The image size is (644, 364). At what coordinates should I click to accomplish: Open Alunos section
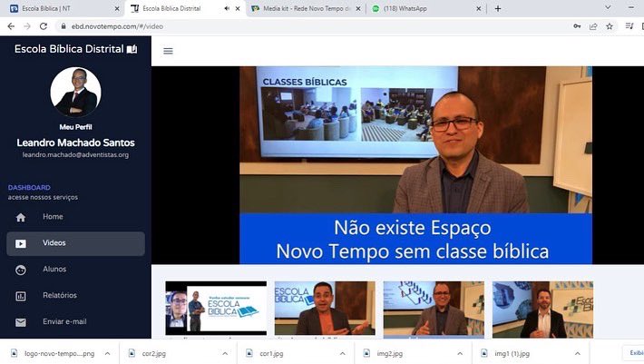click(75, 269)
